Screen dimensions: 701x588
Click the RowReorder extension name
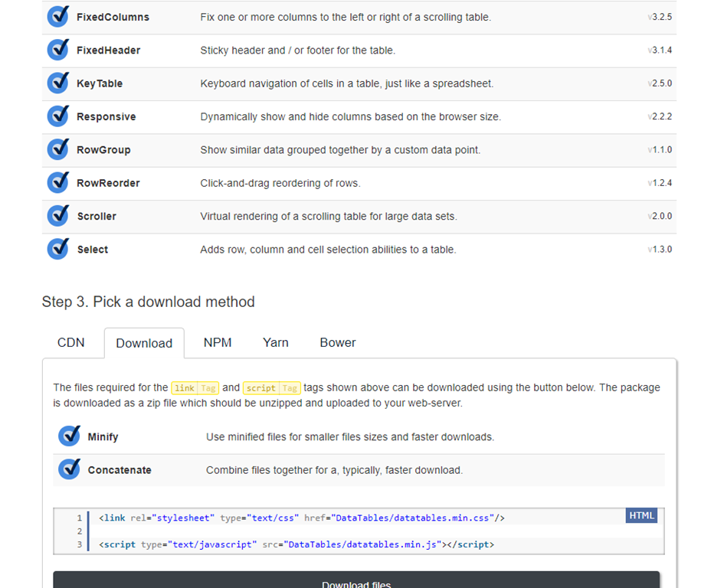point(108,183)
